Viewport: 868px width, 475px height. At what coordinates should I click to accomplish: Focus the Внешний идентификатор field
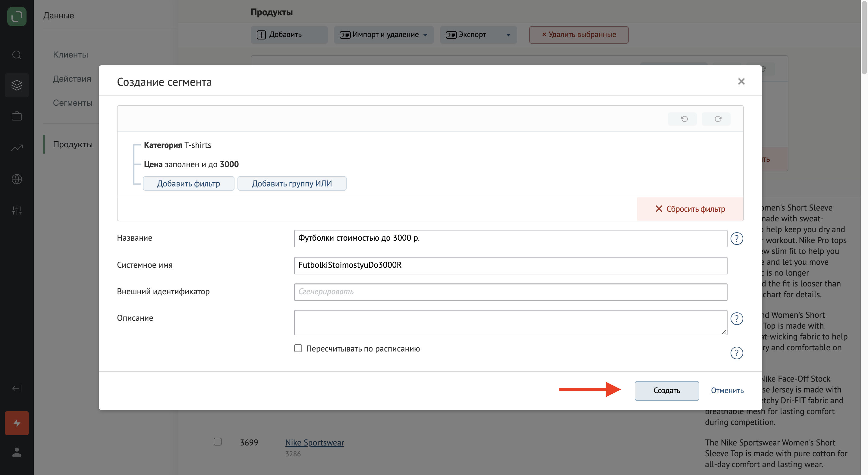(511, 292)
